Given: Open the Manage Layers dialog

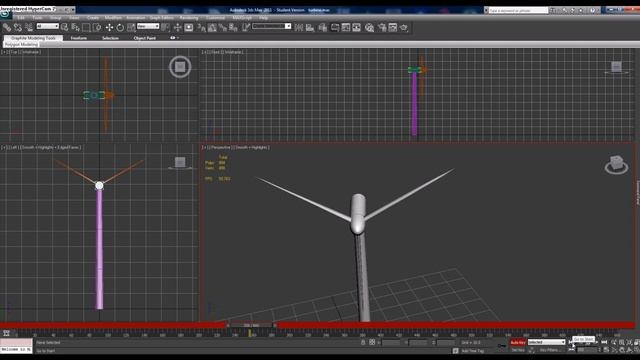Looking at the screenshot, I should [323, 27].
